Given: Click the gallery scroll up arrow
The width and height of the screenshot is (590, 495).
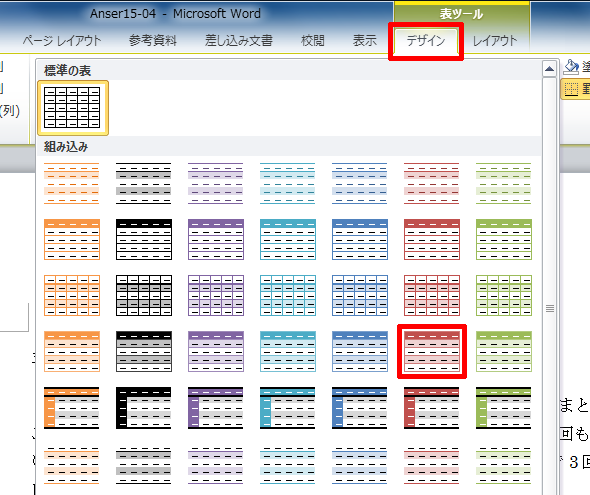Looking at the screenshot, I should click(x=550, y=69).
